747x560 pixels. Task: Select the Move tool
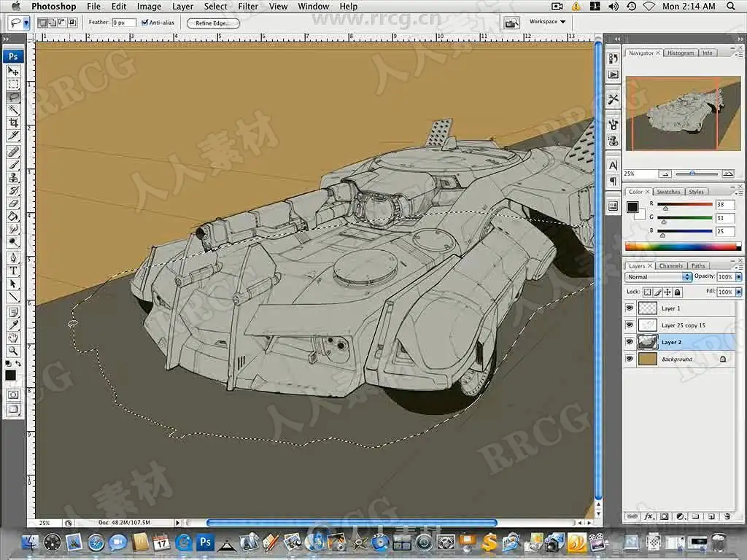point(13,71)
